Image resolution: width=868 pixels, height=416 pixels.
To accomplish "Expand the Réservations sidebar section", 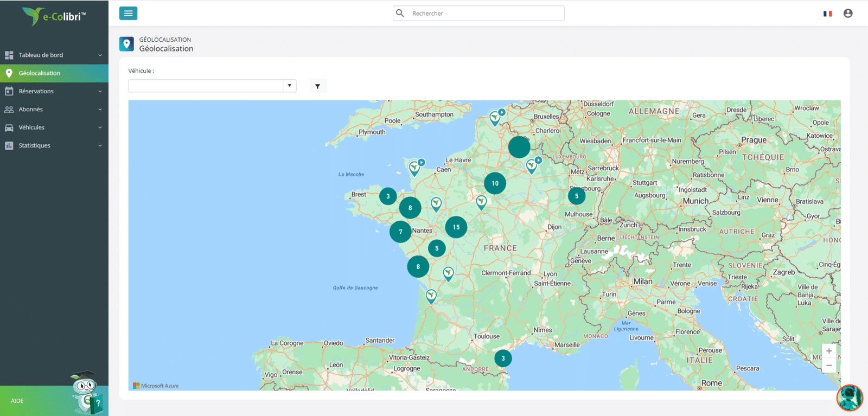I will click(54, 91).
